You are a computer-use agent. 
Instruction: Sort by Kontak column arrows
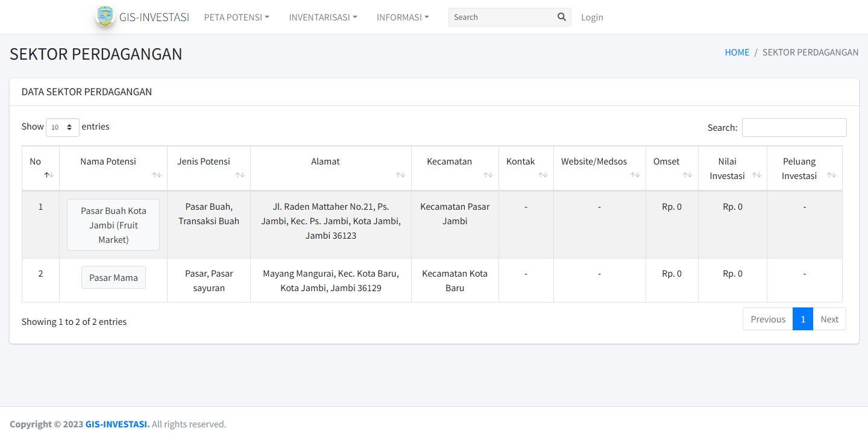pyautogui.click(x=542, y=175)
